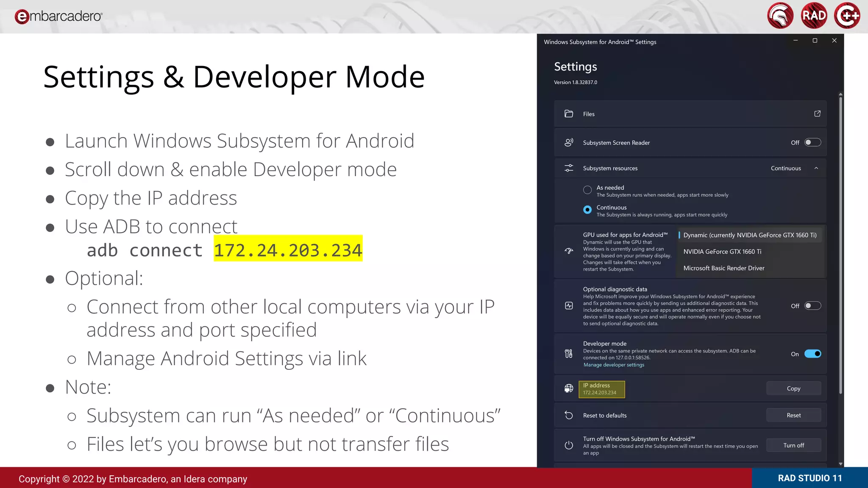Click the Embarcadero logo
The height and width of the screenshot is (488, 868).
click(58, 16)
